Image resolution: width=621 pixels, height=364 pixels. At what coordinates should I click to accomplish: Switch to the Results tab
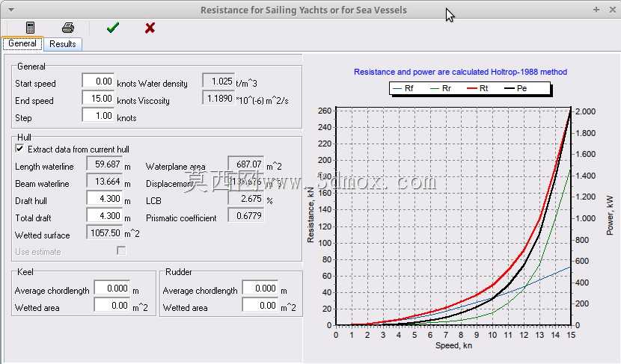63,44
